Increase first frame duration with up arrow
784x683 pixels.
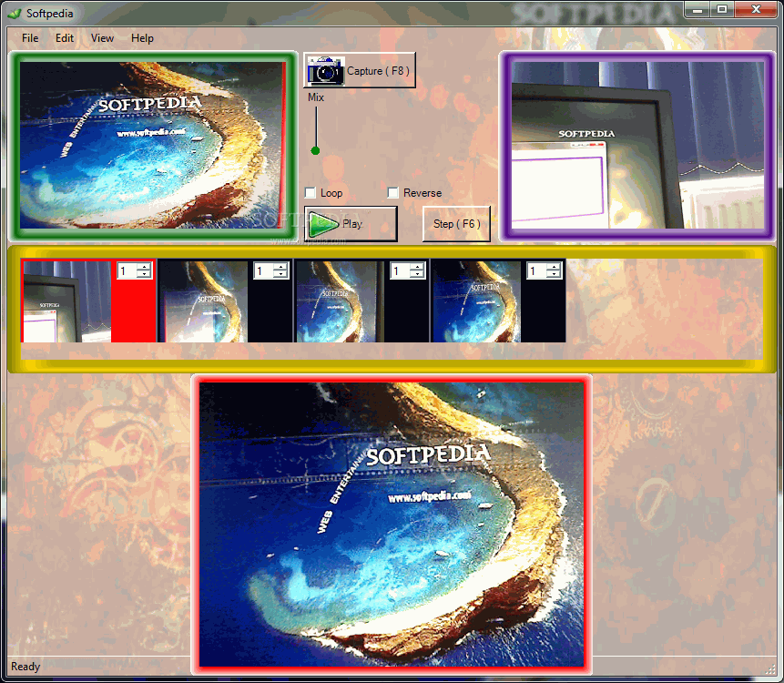pyautogui.click(x=145, y=267)
